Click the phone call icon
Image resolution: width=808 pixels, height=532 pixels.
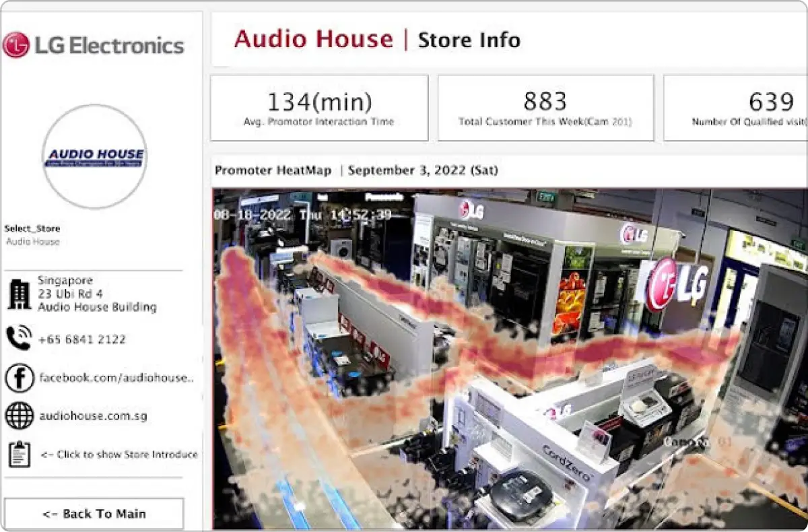[19, 339]
